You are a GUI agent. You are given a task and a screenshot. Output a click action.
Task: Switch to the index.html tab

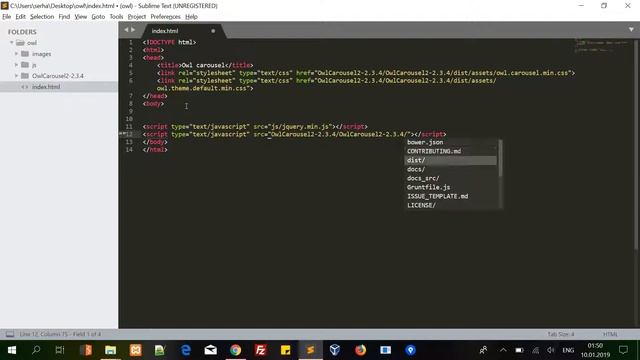[x=165, y=31]
